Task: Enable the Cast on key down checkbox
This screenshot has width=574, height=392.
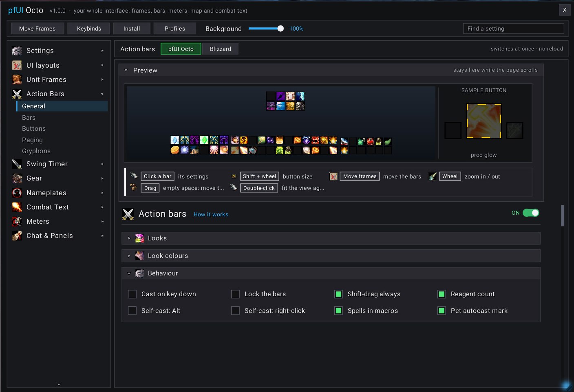Action: point(132,294)
